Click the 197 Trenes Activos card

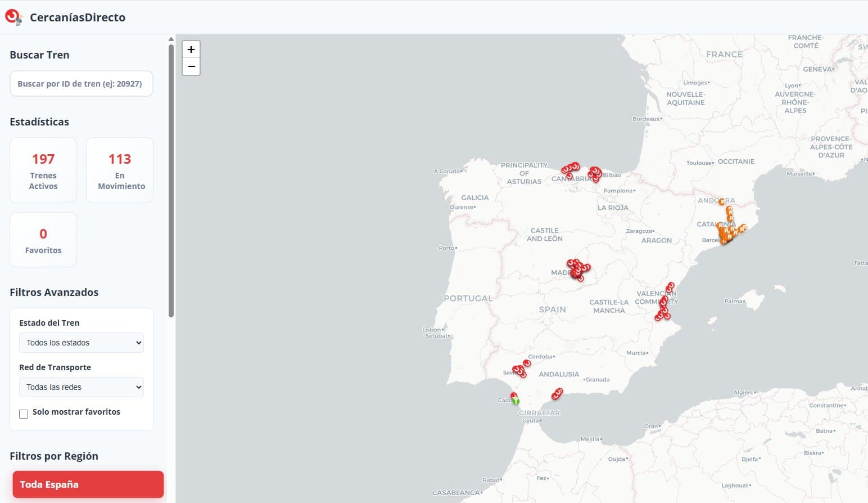pos(43,170)
